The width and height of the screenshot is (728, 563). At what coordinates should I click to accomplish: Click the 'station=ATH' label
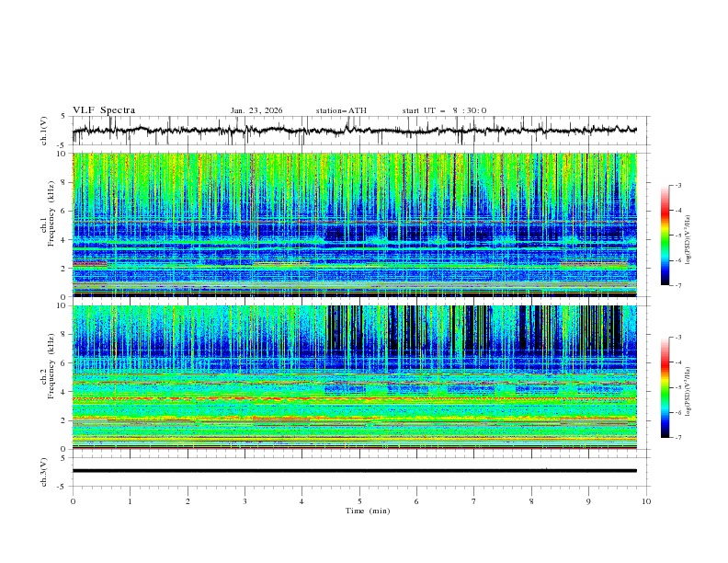pos(341,110)
